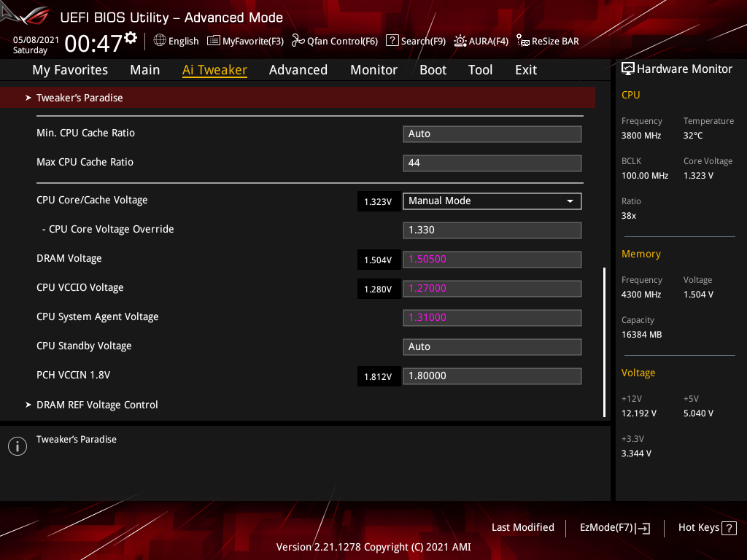
Task: Click the 1.280V reading beside CPU VCCIO
Action: click(x=379, y=289)
